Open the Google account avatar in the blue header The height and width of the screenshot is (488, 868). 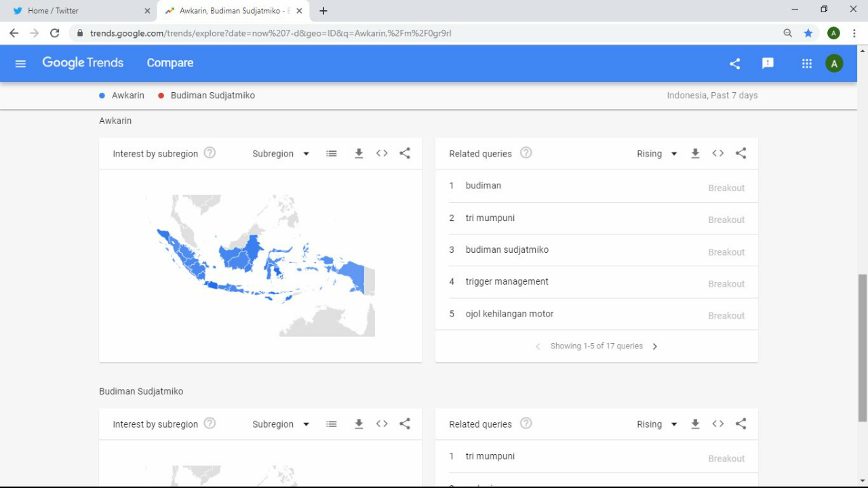834,64
